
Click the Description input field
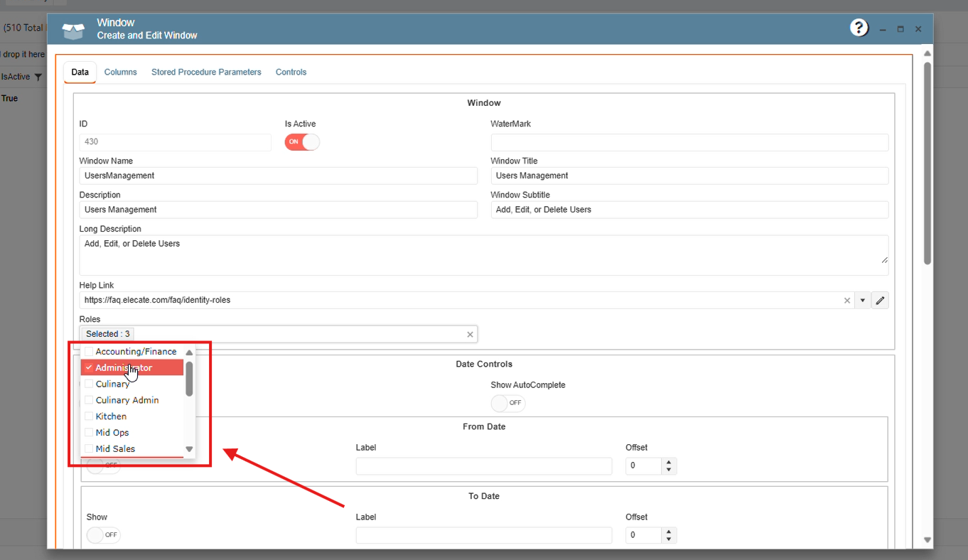[278, 210]
